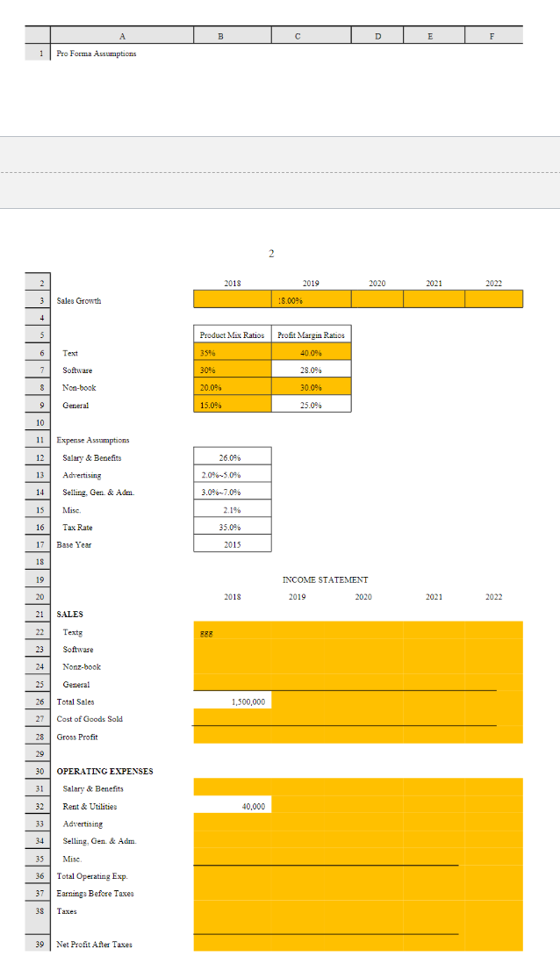Select the 2.0%~5.0% Advertising cell
Viewport: 560px width, 971px height.
[x=232, y=474]
